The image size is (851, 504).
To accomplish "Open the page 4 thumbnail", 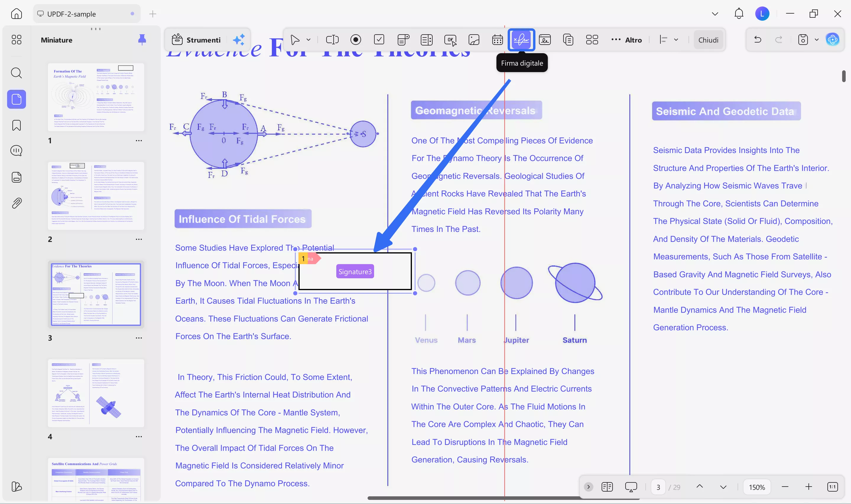I will point(96,393).
